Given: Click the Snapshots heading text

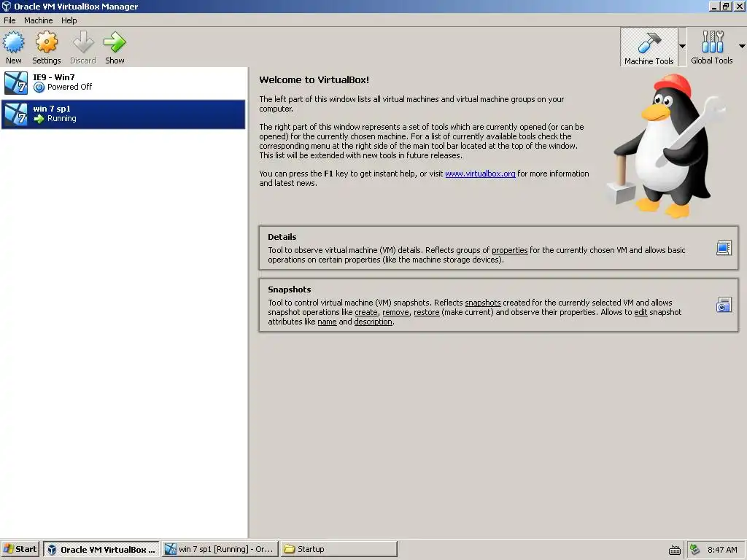Looking at the screenshot, I should [289, 289].
